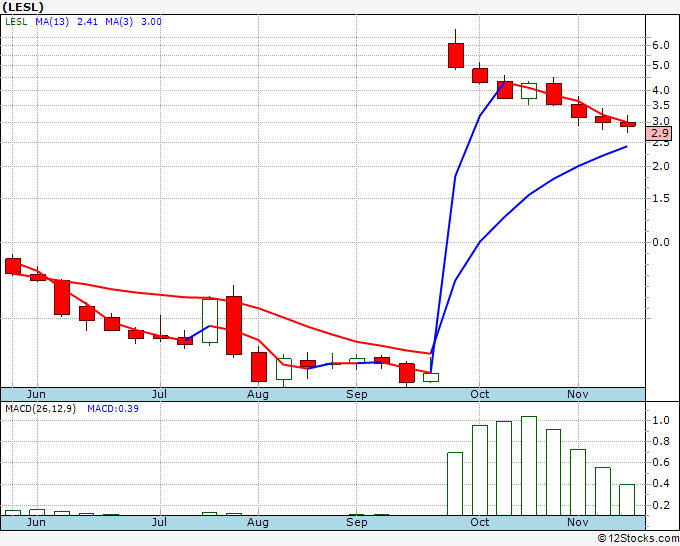Image resolution: width=680 pixels, height=546 pixels.
Task: Click the 0.6 MACD axis label
Action: pos(661,462)
